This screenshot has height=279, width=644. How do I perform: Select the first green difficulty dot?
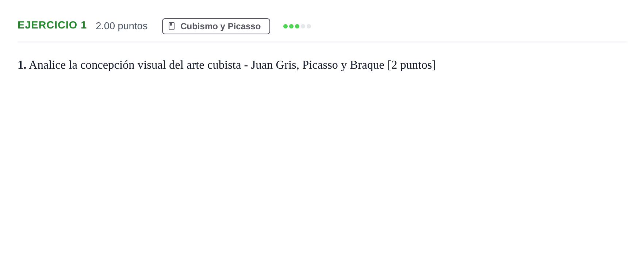pyautogui.click(x=285, y=26)
